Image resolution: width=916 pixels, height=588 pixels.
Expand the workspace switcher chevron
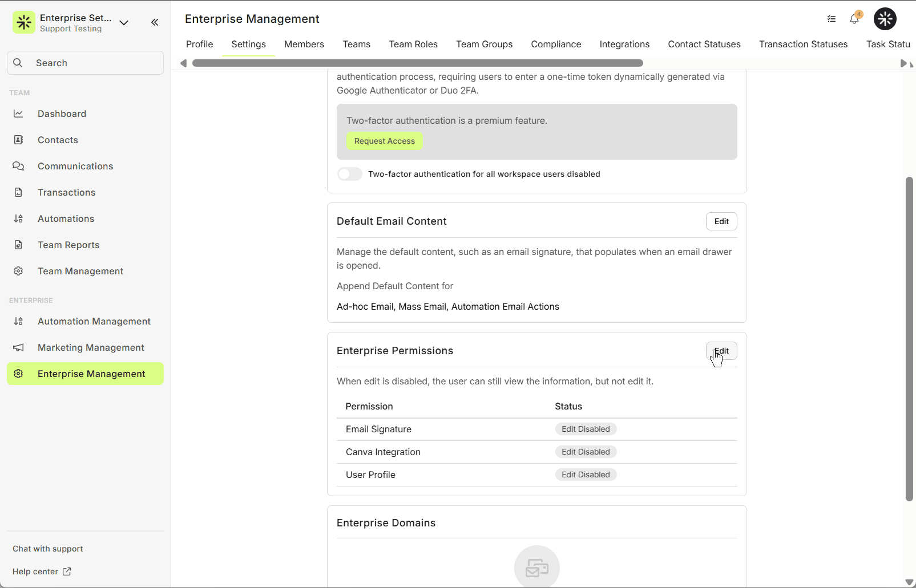coord(124,23)
